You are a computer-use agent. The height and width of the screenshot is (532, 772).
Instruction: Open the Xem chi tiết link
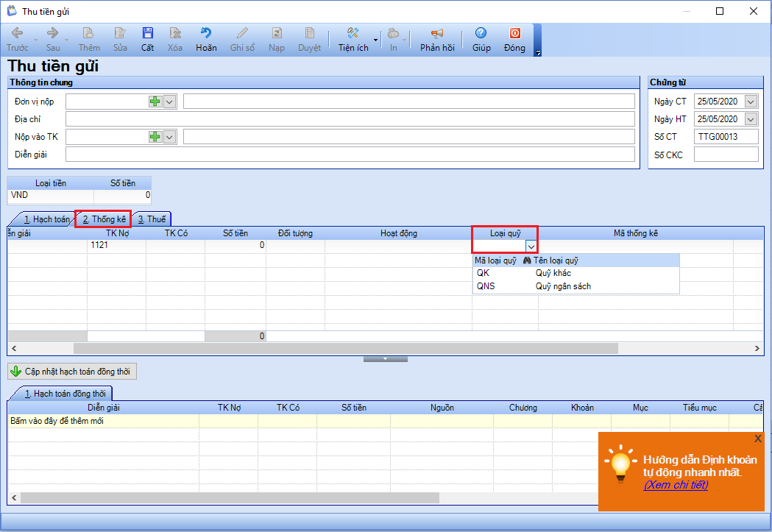675,485
